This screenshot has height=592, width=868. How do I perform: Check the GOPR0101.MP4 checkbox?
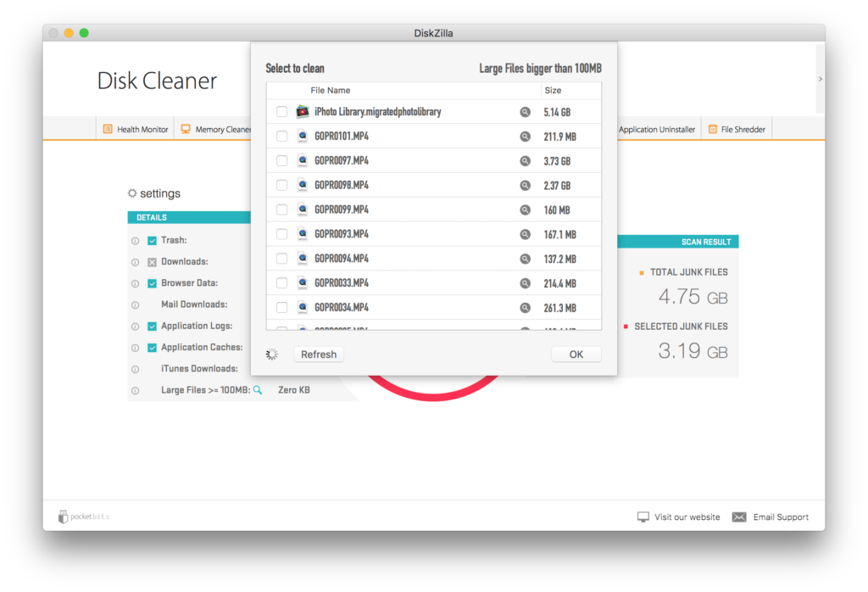281,137
